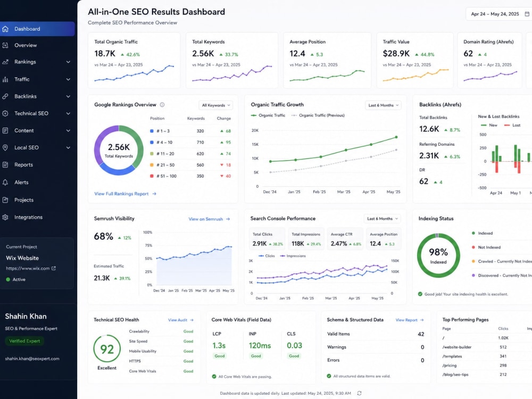Click the arrow icon after View on Semrush
Screen dimensions: 532x399
[228, 219]
